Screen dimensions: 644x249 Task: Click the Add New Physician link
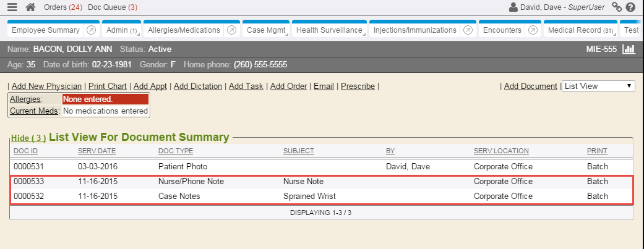click(x=46, y=87)
